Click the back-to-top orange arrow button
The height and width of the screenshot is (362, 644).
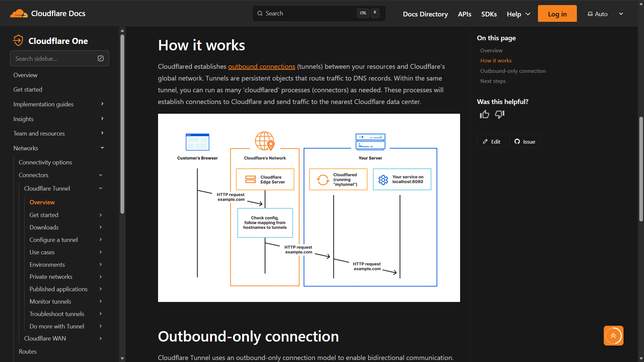(x=613, y=335)
